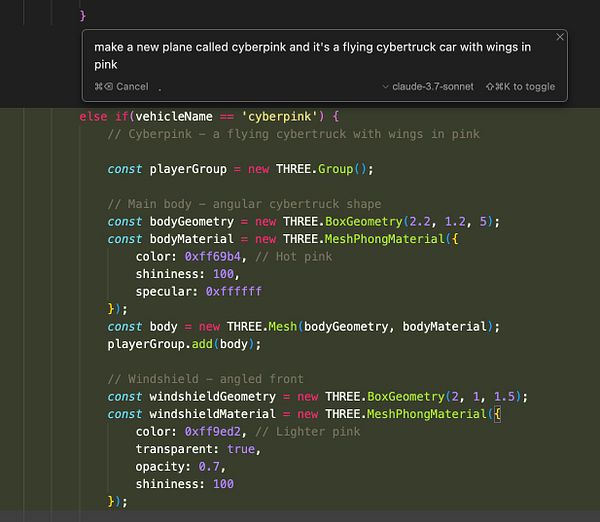Click the 'specular:' property name
The height and width of the screenshot is (522, 600).
pos(166,292)
